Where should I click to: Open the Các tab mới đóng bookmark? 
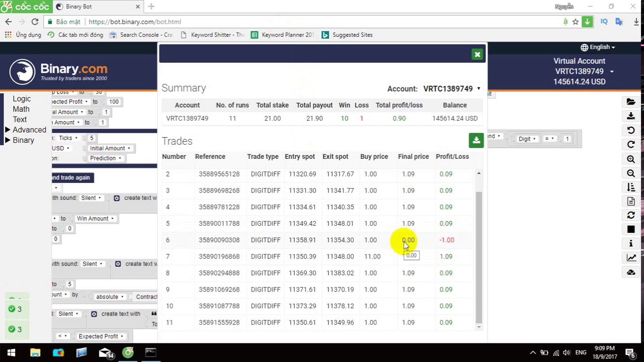click(75, 35)
